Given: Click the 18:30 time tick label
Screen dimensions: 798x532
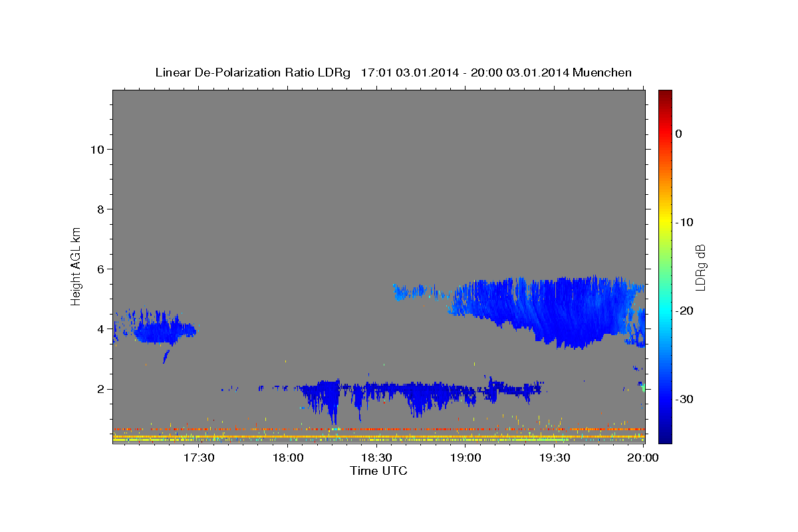Looking at the screenshot, I should (376, 458).
